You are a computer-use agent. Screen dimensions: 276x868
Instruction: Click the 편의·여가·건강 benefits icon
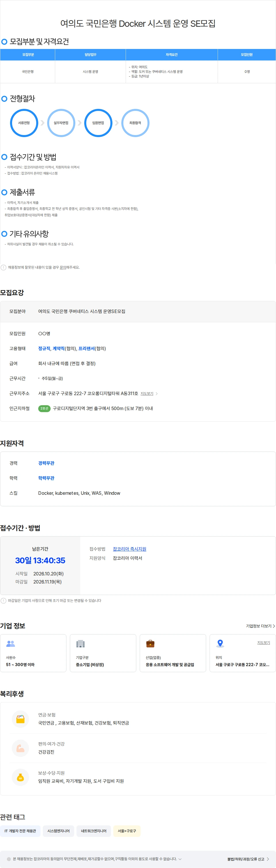pos(20,748)
